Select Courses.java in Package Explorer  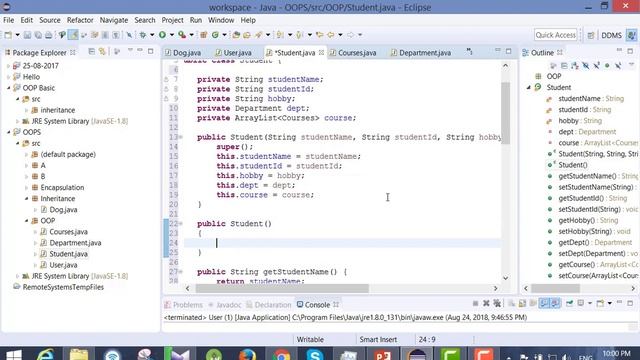pos(68,232)
